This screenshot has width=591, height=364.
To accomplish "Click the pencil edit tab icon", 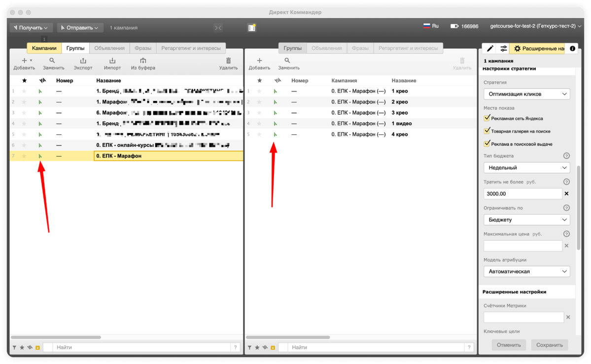I will point(490,49).
